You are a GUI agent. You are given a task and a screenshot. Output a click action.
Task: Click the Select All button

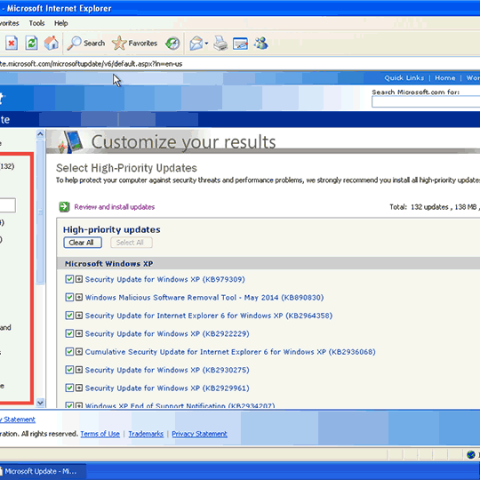click(x=131, y=242)
